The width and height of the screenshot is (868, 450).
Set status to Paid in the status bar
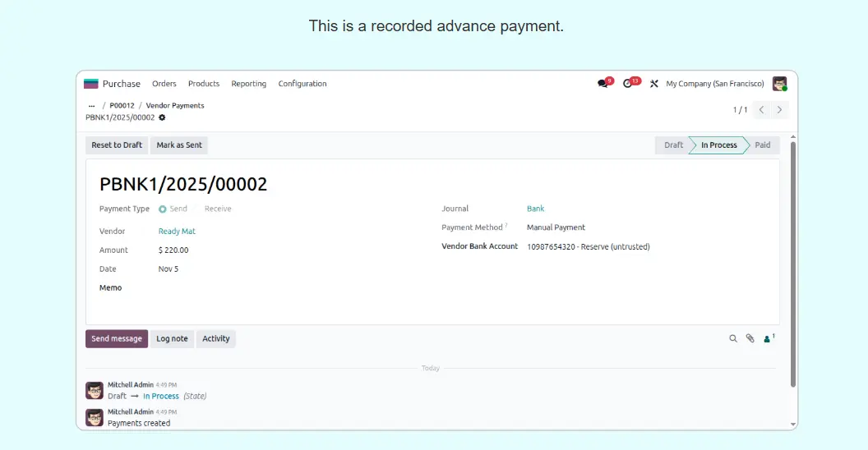pyautogui.click(x=762, y=145)
